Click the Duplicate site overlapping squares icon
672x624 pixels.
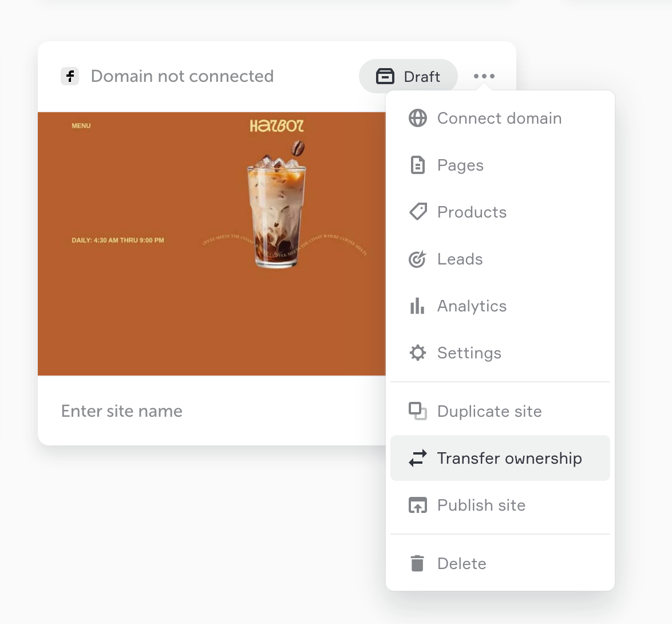point(417,411)
